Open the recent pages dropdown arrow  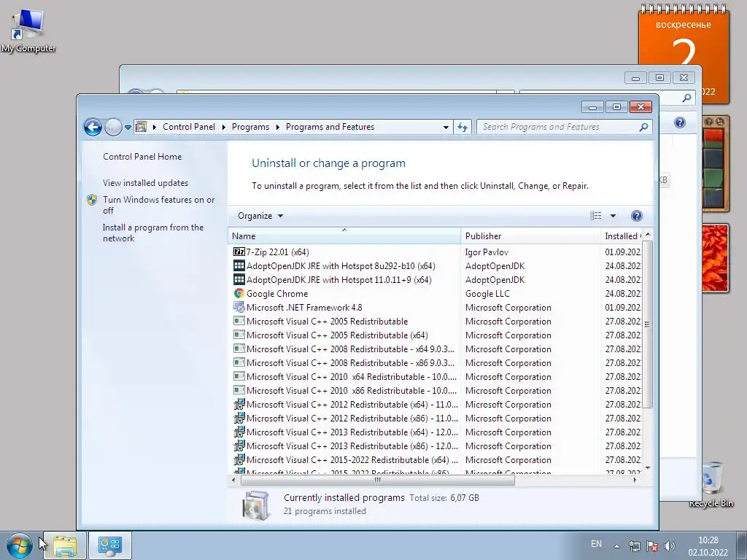[128, 127]
